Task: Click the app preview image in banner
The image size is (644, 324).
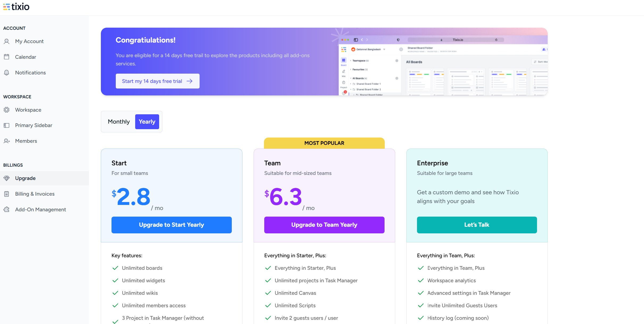Action: 443,65
